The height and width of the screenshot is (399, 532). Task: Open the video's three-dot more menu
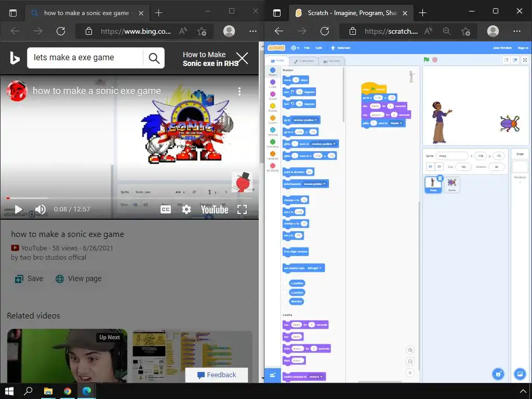point(240,91)
